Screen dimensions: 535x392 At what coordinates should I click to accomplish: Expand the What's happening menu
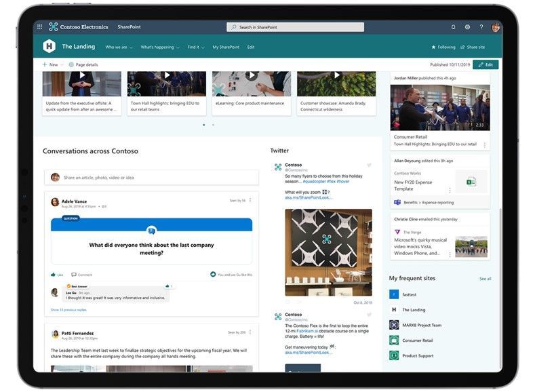tap(159, 47)
